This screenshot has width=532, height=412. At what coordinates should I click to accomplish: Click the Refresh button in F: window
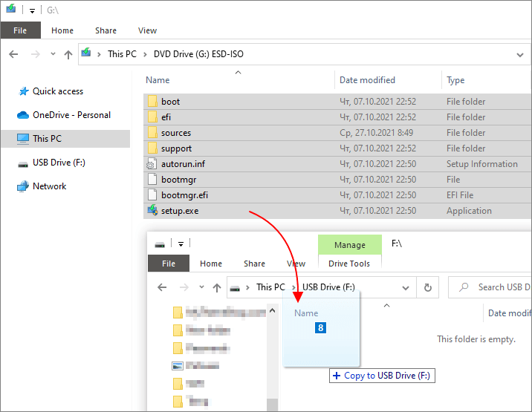coord(428,287)
